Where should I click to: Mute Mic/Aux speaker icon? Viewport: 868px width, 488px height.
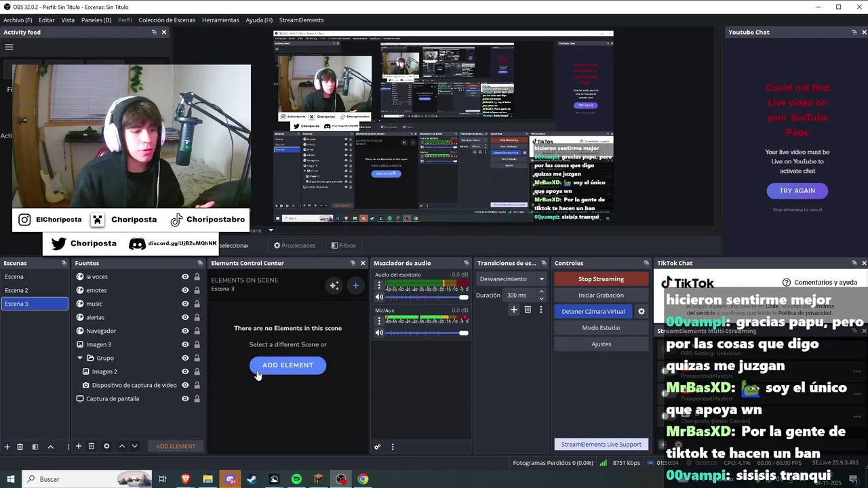pyautogui.click(x=379, y=332)
